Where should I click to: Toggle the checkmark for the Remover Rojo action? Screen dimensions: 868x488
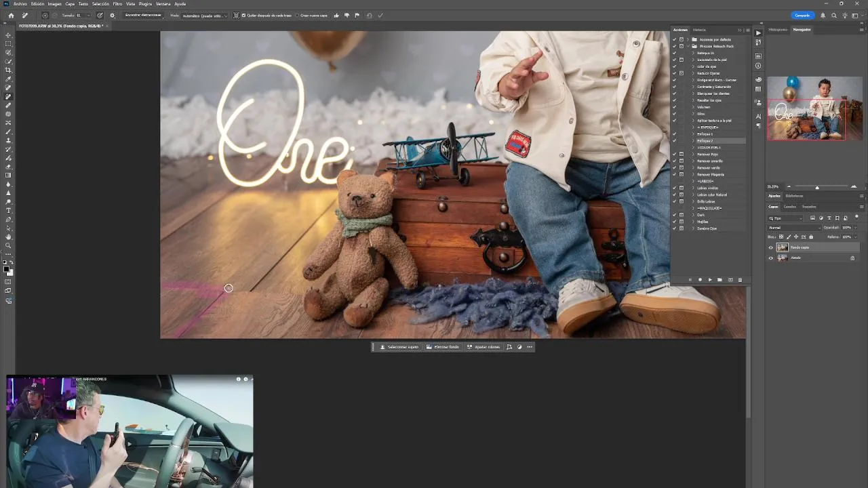(674, 155)
